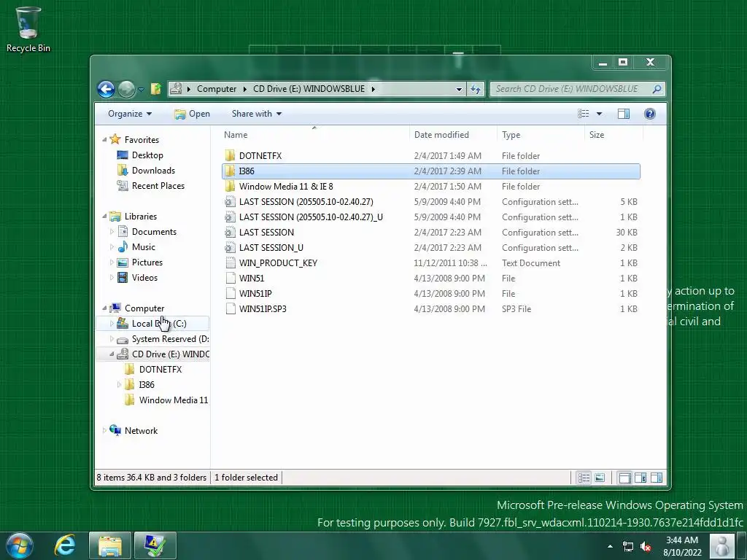Select LAST SESSION (205505.10-02.40.27) file
The width and height of the screenshot is (747, 560).
(430, 202)
